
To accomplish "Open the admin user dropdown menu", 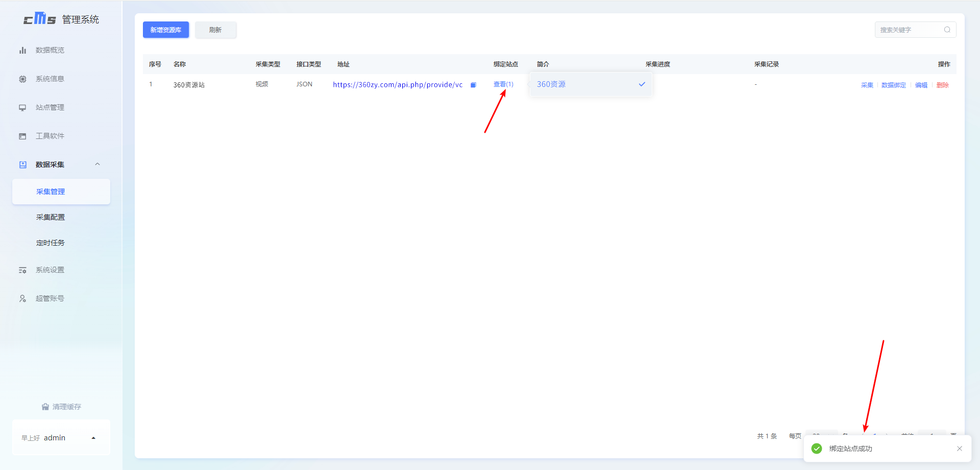I will [x=93, y=438].
